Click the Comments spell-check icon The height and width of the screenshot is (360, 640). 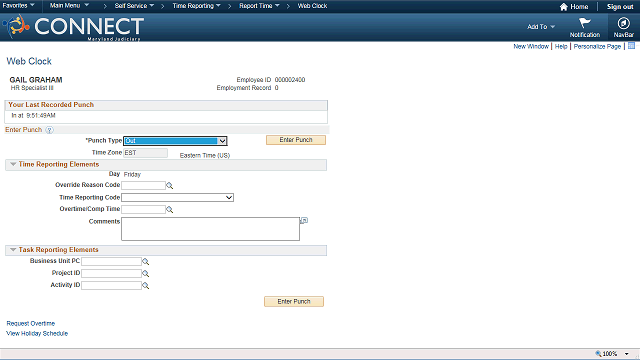point(304,221)
